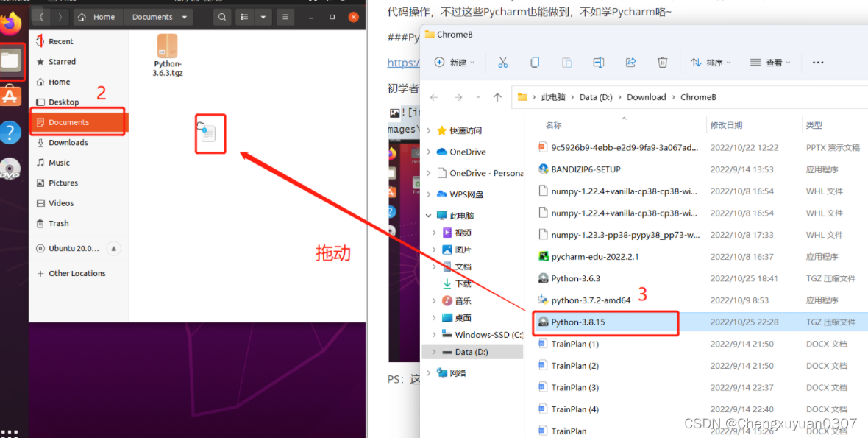This screenshot has width=868, height=438.
Task: Click the Copy icon in Explorer toolbar
Action: pos(535,63)
